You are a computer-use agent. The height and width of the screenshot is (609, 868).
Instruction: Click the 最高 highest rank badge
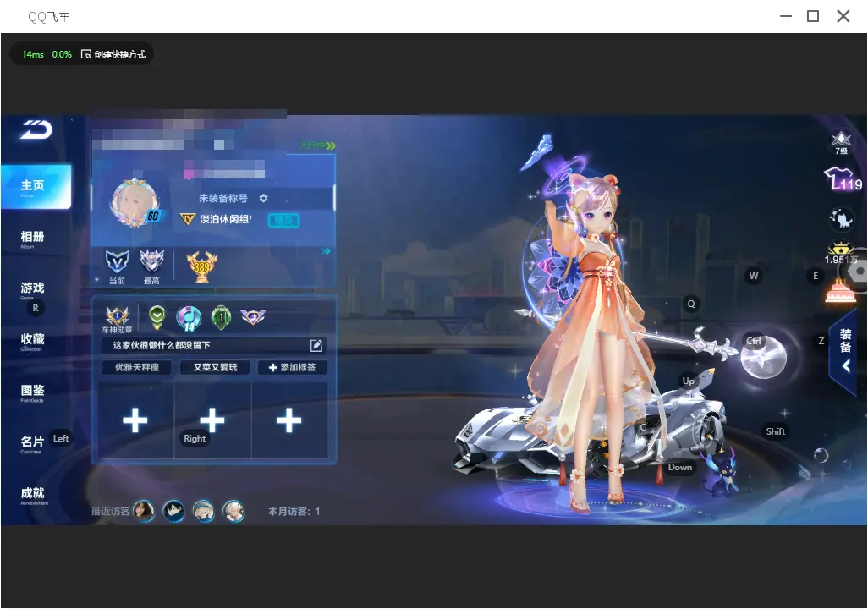(x=151, y=266)
